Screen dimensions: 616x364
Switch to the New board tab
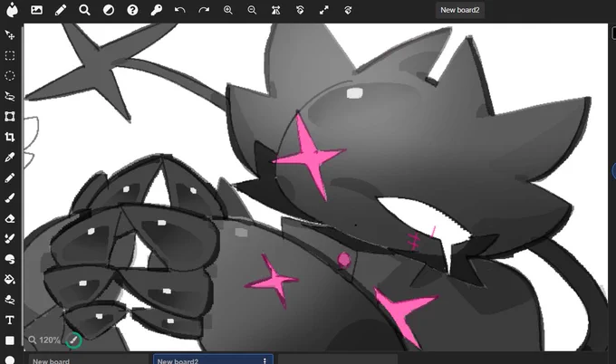tap(89, 360)
